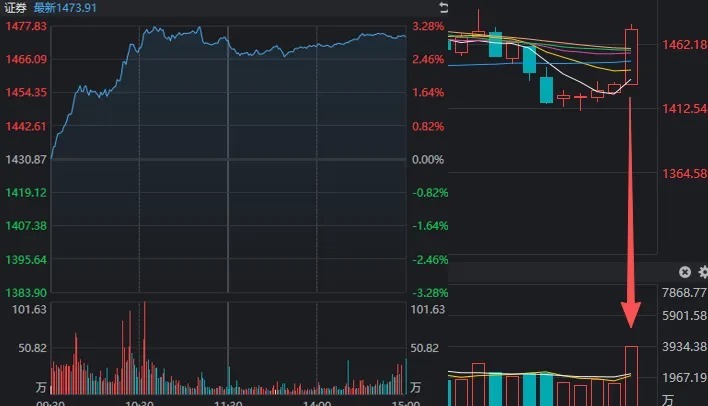Click the 14:00 time axis marker
Image resolution: width=708 pixels, height=406 pixels.
point(317,403)
